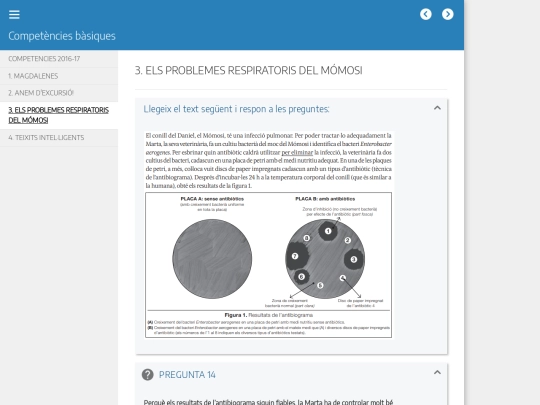This screenshot has height=405, width=540.
Task: Collapse the Pregunta 14 panel
Action: pos(437,372)
